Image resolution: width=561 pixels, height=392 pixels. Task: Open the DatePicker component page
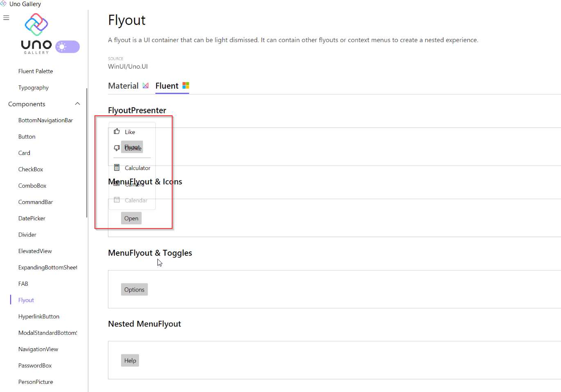[x=32, y=218]
